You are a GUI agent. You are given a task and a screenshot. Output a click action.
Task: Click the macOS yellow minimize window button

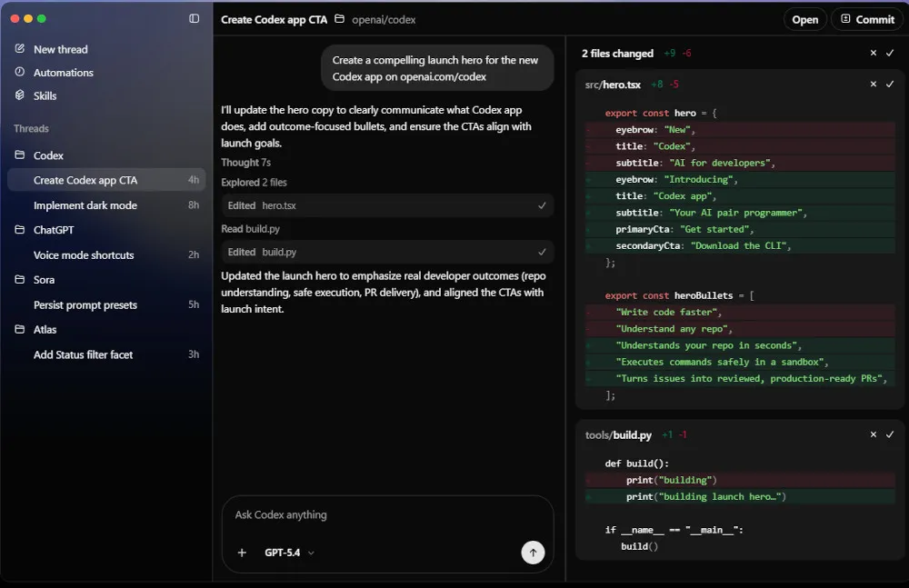click(x=28, y=18)
